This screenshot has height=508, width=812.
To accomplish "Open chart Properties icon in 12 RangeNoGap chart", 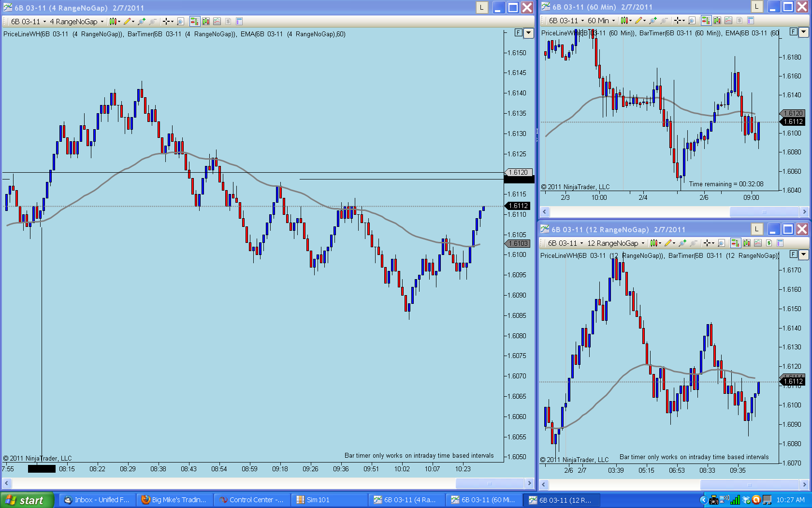I will (x=780, y=243).
